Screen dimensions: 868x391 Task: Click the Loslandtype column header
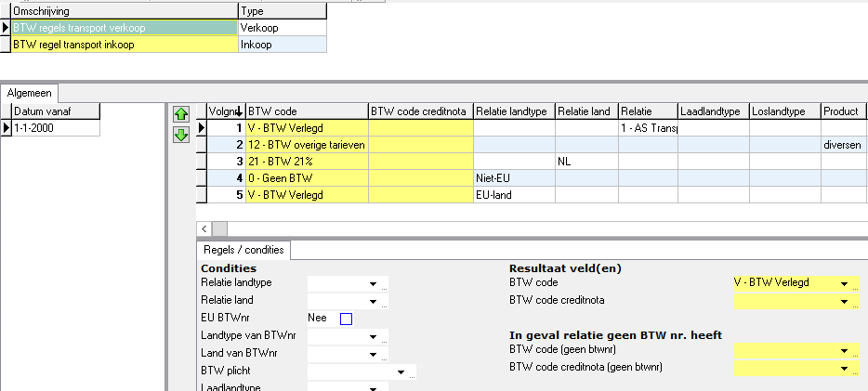pyautogui.click(x=785, y=111)
